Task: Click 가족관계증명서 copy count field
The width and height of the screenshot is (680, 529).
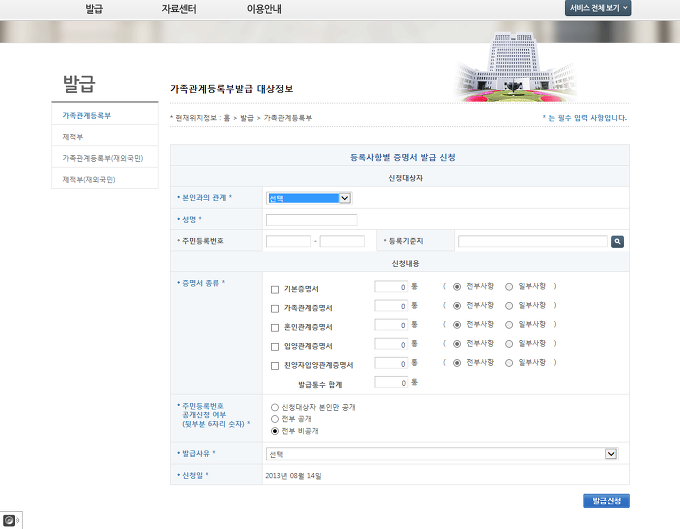Action: click(391, 306)
